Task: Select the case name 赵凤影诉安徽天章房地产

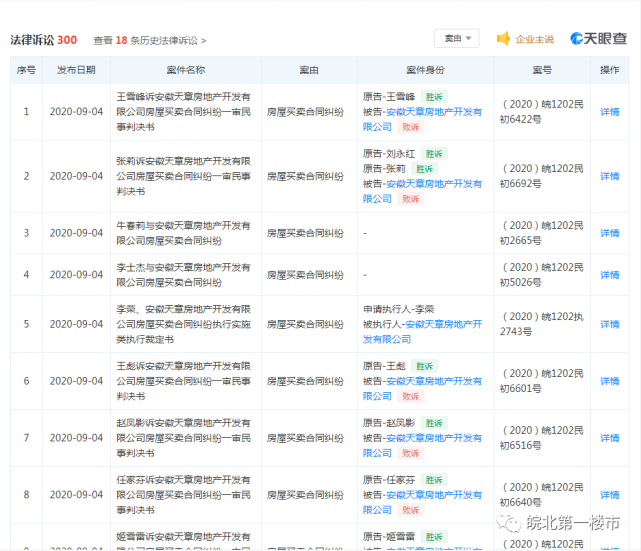Action: tap(184, 438)
